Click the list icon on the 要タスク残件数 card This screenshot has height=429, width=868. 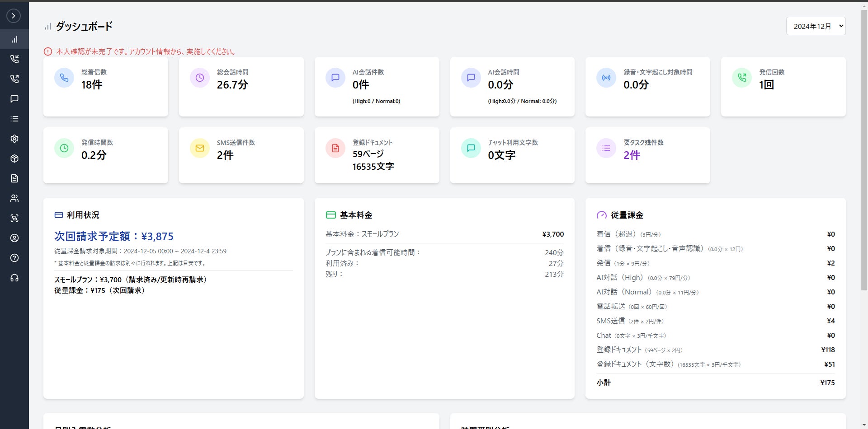pos(606,148)
